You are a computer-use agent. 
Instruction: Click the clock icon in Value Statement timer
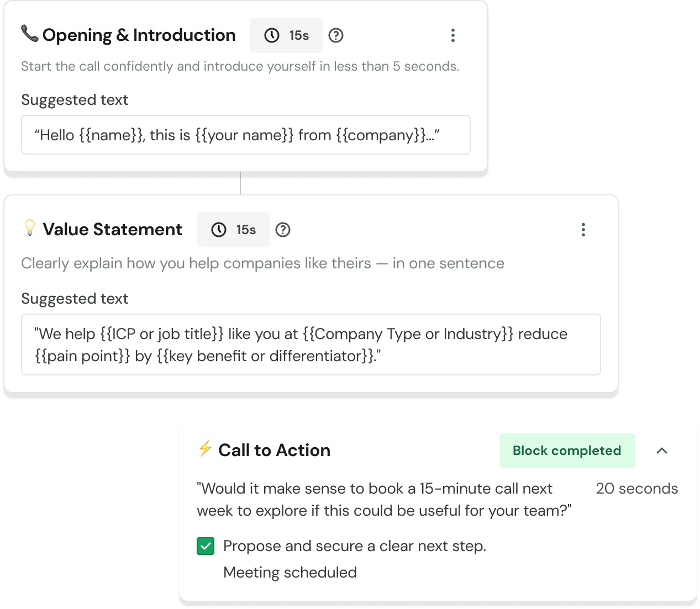[219, 230]
